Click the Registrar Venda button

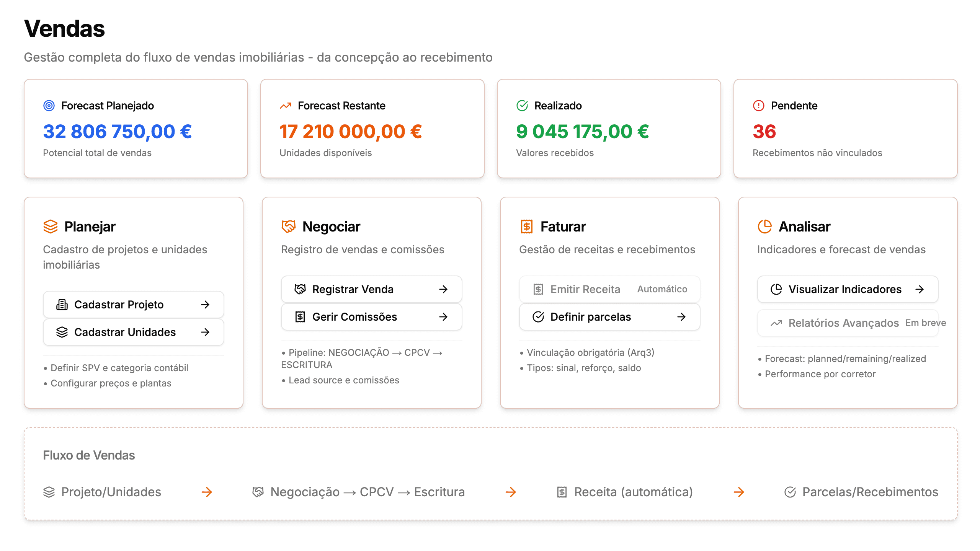pyautogui.click(x=371, y=289)
